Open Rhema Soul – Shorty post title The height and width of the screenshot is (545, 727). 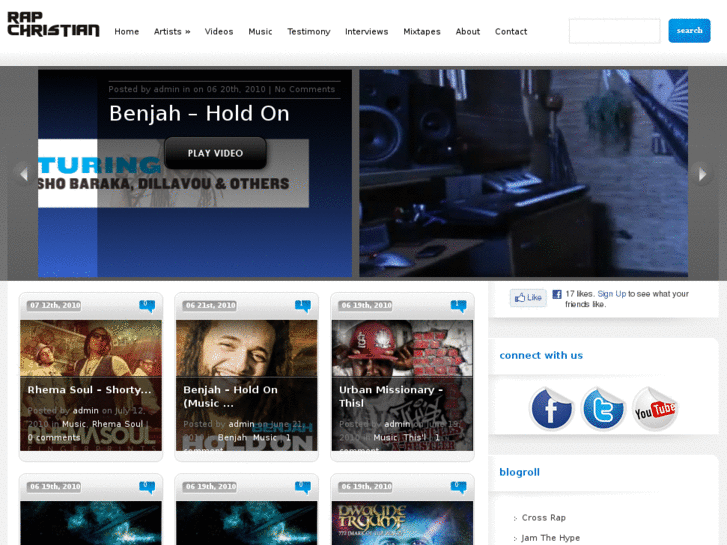click(89, 390)
